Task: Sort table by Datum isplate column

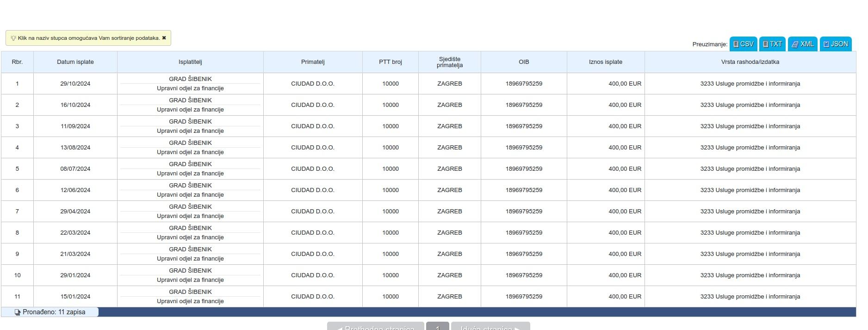Action: pos(75,62)
